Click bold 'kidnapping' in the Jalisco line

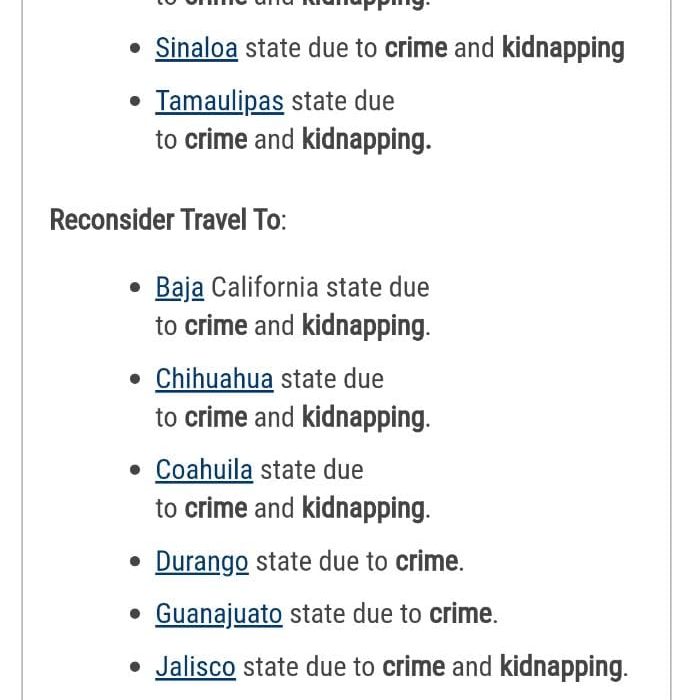pos(561,667)
